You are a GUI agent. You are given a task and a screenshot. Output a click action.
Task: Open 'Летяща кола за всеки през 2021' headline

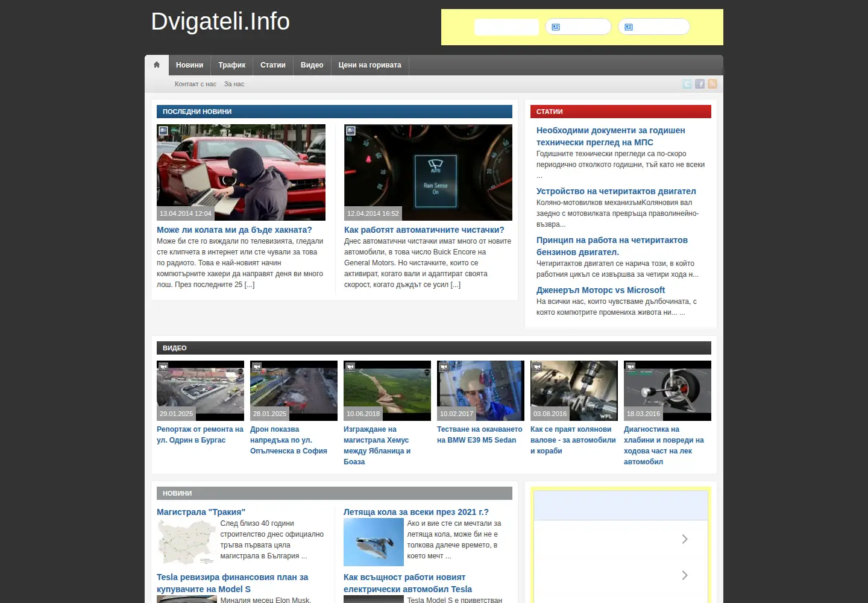click(416, 512)
